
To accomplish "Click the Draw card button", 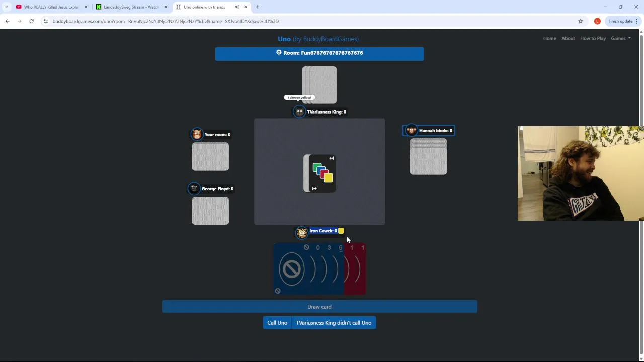I will click(x=319, y=307).
